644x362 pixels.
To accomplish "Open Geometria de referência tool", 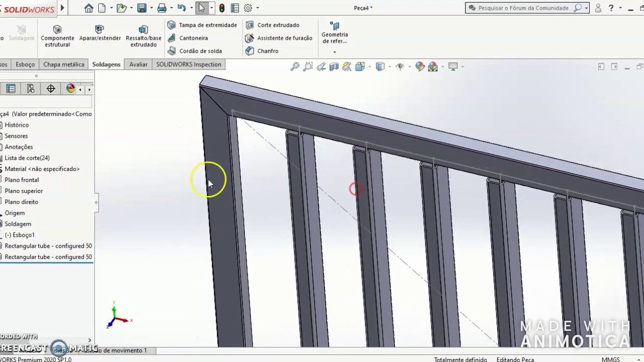I will click(335, 32).
